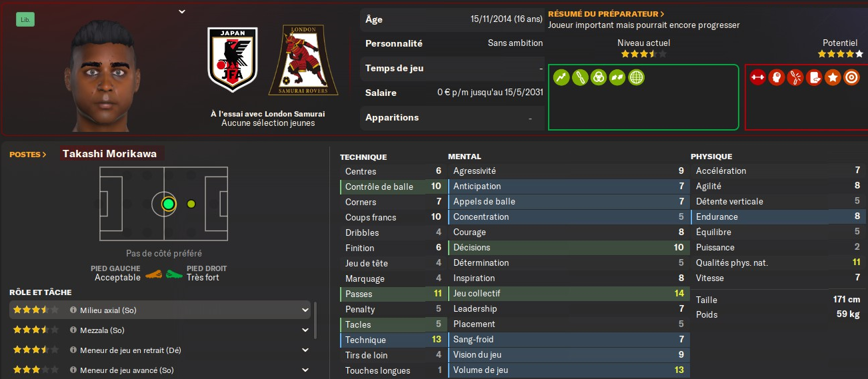The width and height of the screenshot is (868, 379).
Task: Click the red broken-chain icon
Action: coord(795,78)
